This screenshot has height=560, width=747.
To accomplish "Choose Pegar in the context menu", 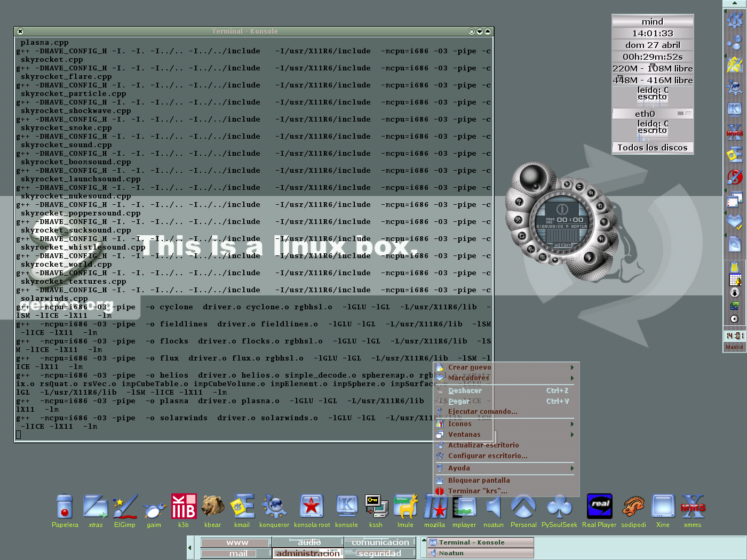I will point(506,402).
